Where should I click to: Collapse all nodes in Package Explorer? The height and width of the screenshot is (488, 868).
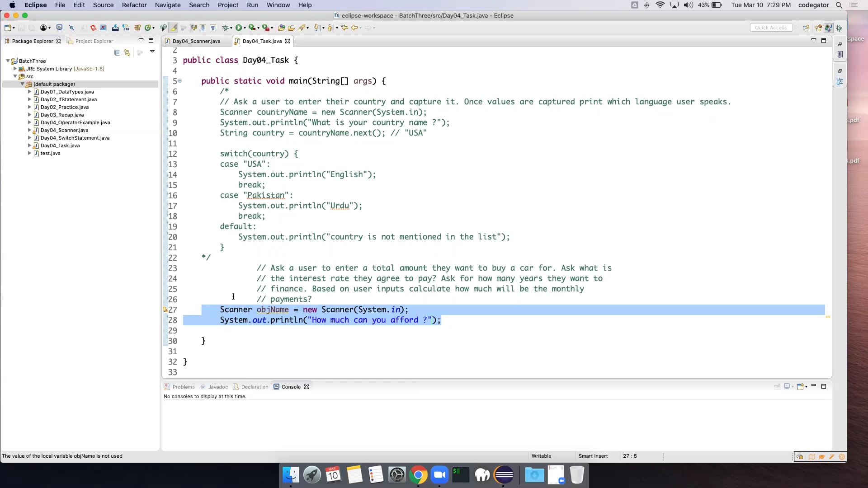(117, 53)
